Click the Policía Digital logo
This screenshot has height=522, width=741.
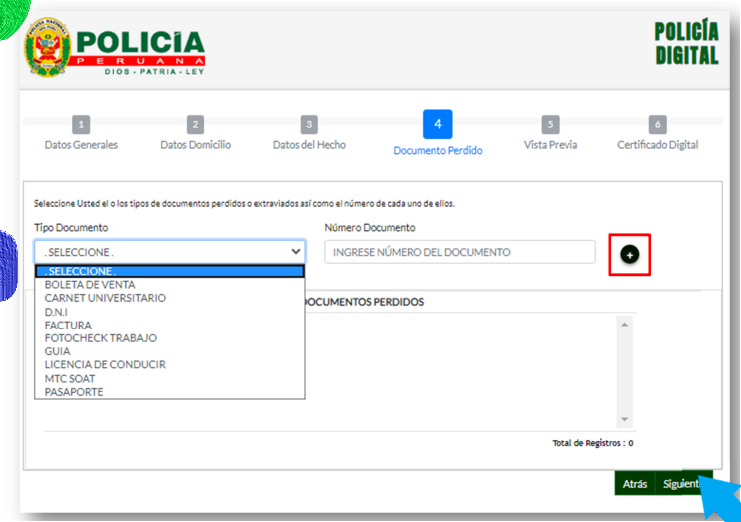[x=686, y=43]
